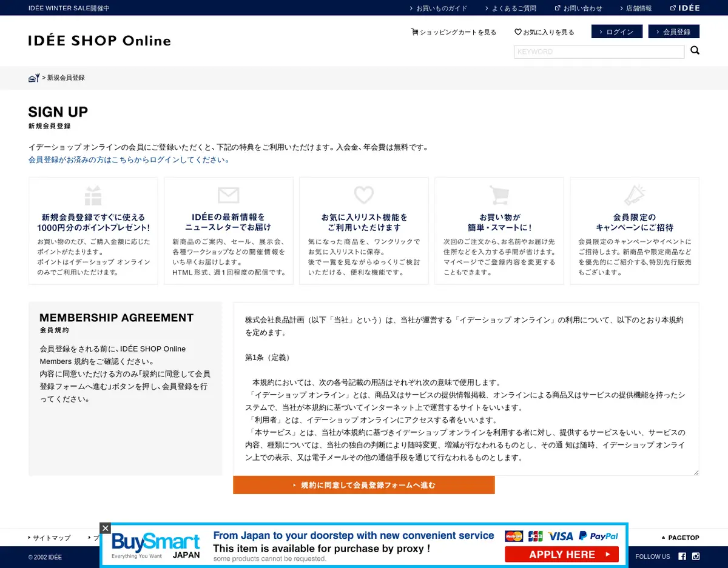Viewport: 728px width, 568px height.
Task: Click the shopping cart benefit icon
Action: 499,195
